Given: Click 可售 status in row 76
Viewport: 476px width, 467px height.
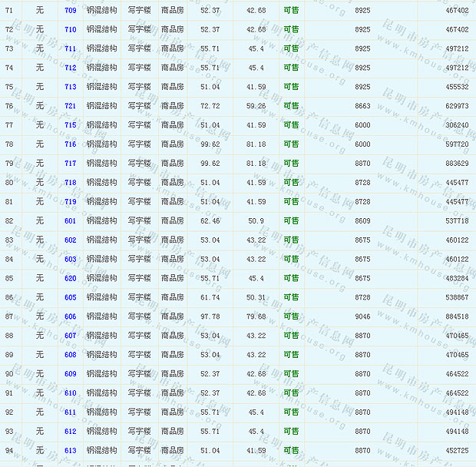Looking at the screenshot, I should point(291,106).
